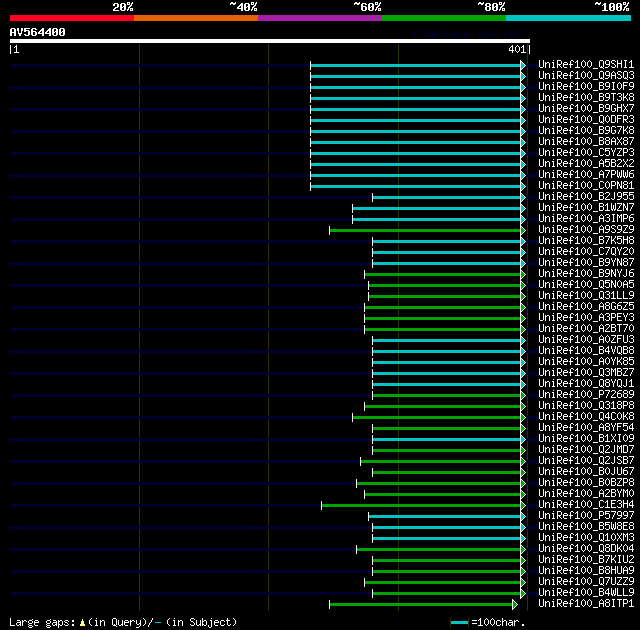Select the UniRef100_A5B2X2 label
The height and width of the screenshot is (630, 640).
click(586, 164)
